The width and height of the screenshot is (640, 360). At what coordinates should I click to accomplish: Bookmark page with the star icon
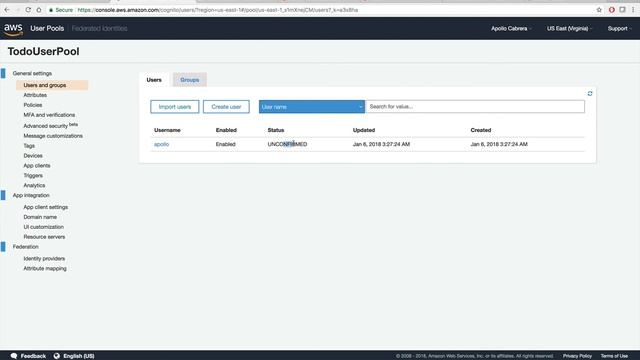599,10
